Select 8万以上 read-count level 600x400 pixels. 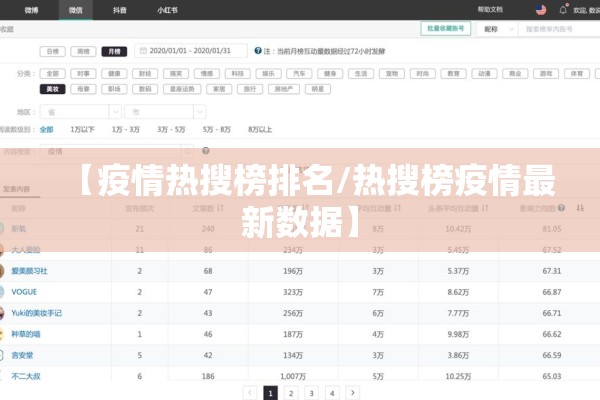pos(260,129)
